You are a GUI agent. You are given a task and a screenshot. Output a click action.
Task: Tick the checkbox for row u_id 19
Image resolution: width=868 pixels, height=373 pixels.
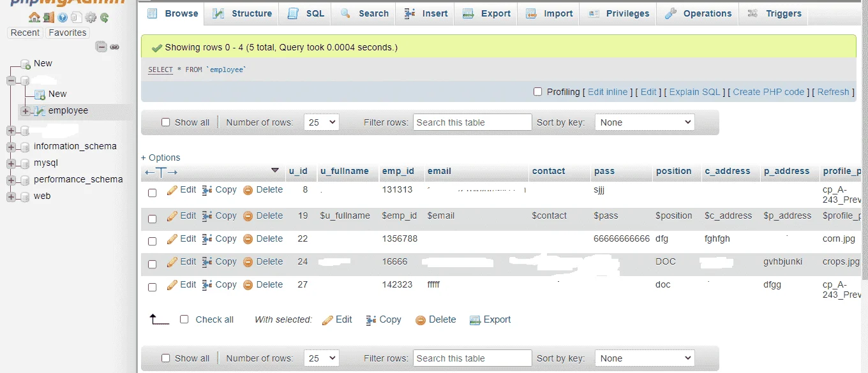[153, 219]
